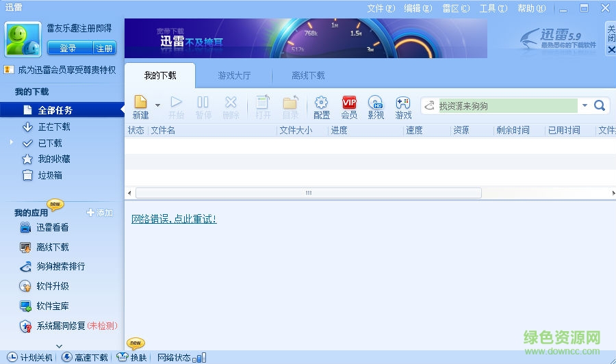Expand more apps chevron below sidebar
Image resolution: width=616 pixels, height=364 pixels.
(x=60, y=346)
